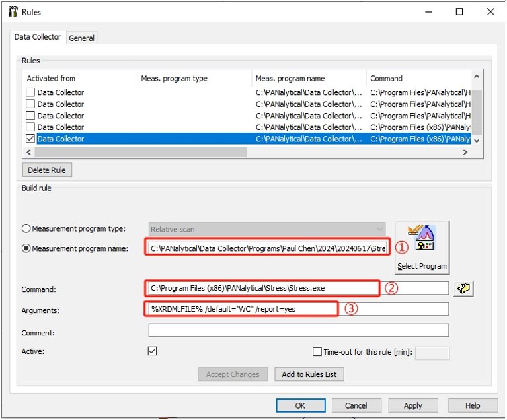Click the Add to Rules List button

coord(309,374)
